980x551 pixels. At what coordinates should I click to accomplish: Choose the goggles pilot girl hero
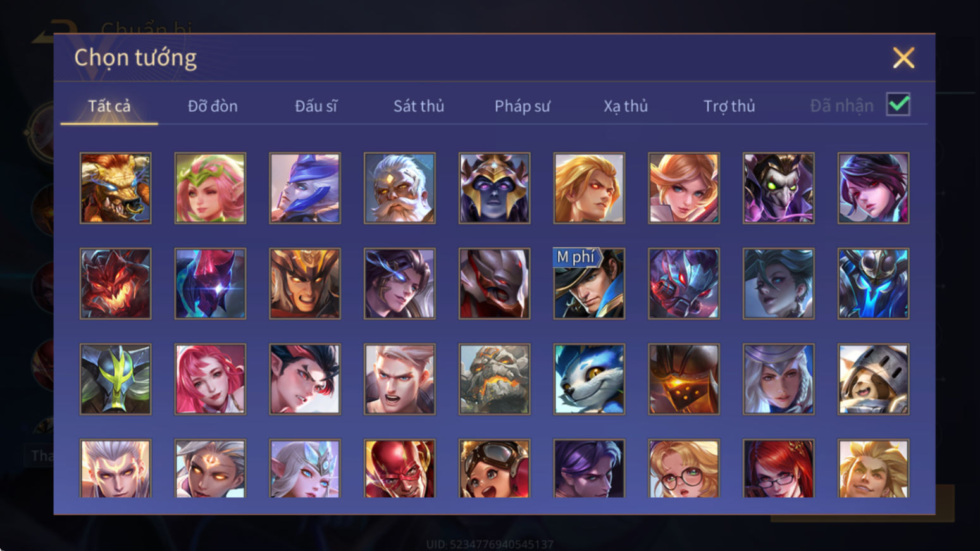(x=494, y=468)
